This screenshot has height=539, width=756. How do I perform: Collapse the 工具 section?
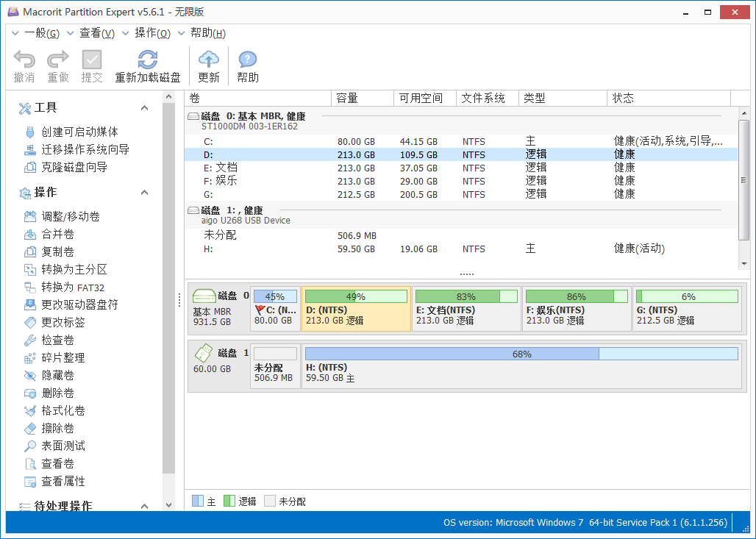(144, 108)
